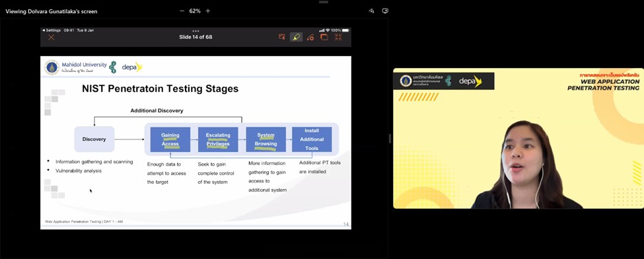Close the slideshow with the X icon
The image size is (644, 259).
click(52, 37)
